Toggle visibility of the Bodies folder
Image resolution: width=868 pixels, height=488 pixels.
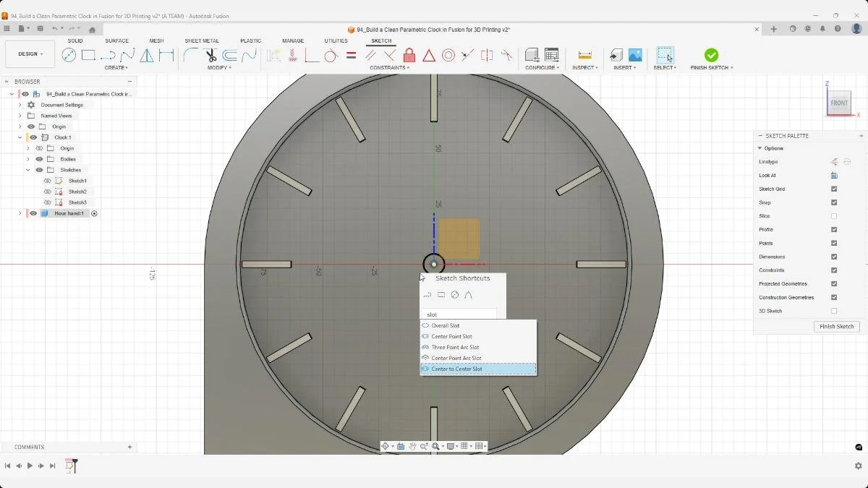coord(38,159)
